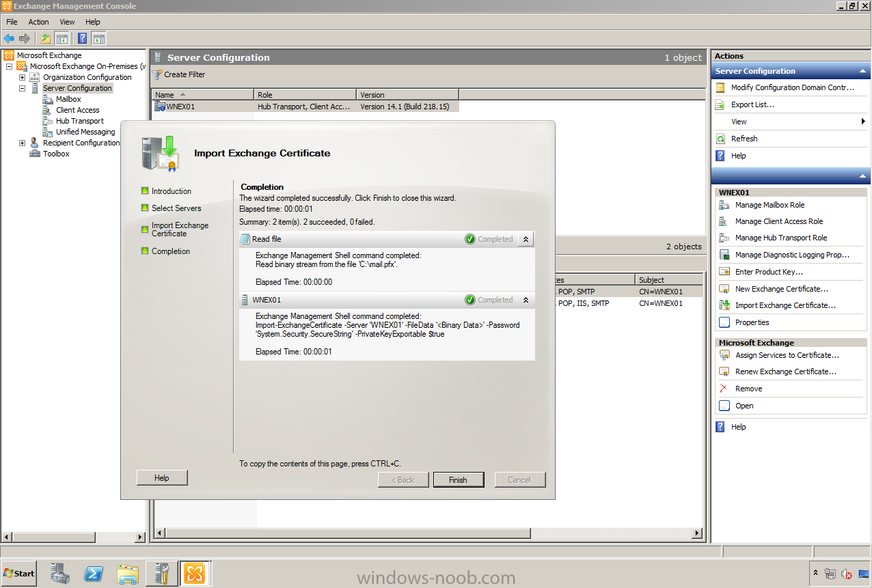Click the toolbox icon on the taskbar

(161, 574)
